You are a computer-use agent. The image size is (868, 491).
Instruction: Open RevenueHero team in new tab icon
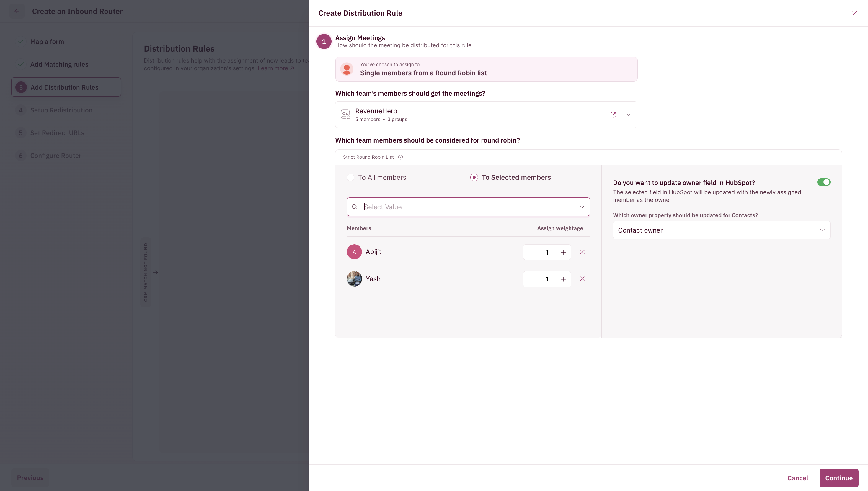613,115
